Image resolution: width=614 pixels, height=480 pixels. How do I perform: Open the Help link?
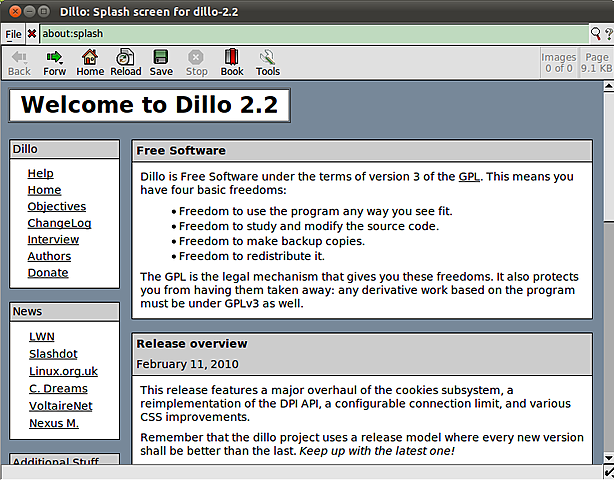coord(40,173)
